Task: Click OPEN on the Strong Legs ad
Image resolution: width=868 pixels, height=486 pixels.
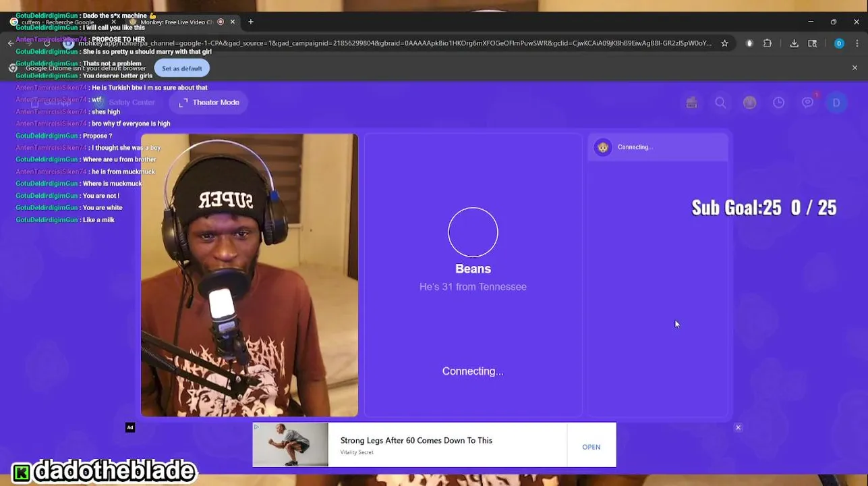Action: [591, 447]
